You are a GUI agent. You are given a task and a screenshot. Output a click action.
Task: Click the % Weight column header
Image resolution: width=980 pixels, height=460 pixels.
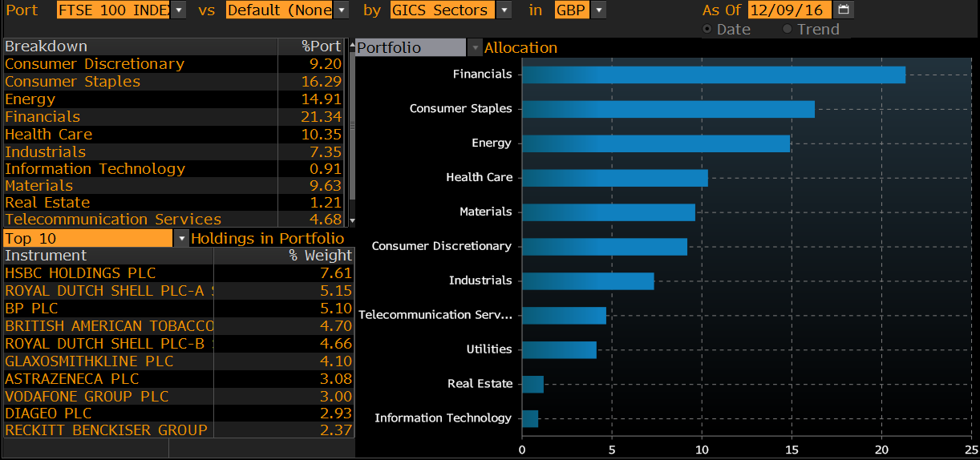coord(284,255)
